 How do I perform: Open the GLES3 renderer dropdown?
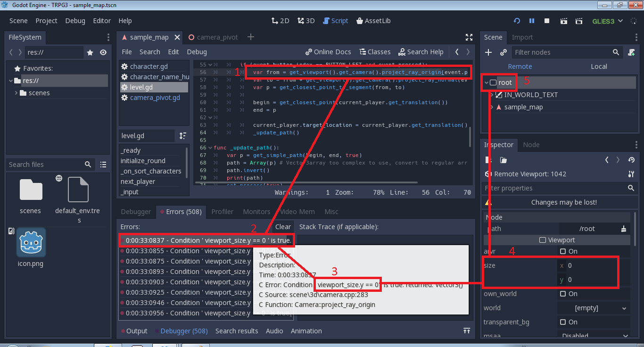tap(607, 20)
